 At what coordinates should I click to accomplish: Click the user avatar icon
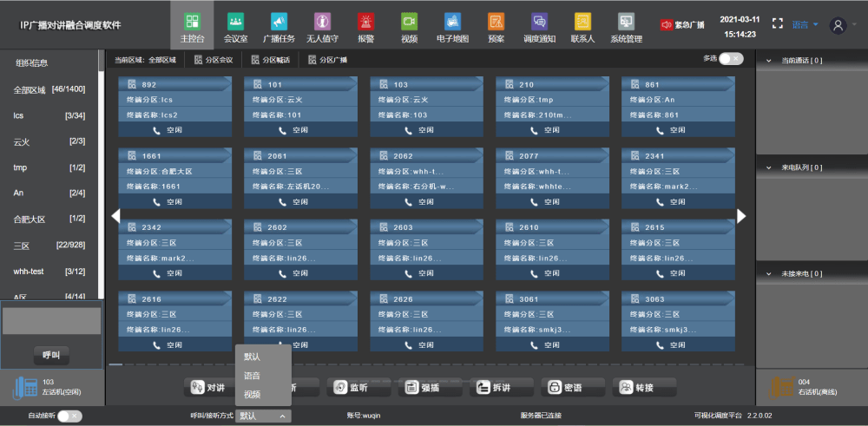coord(838,25)
